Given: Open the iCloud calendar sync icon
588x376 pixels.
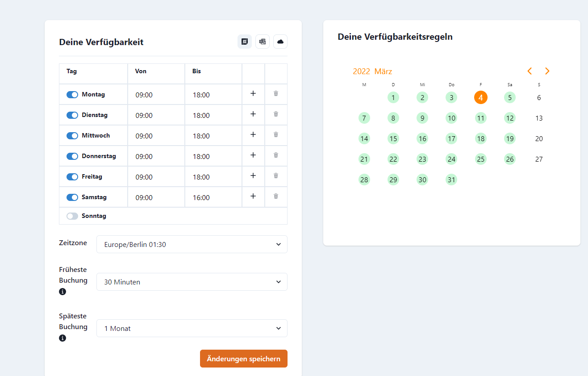Looking at the screenshot, I should (x=280, y=42).
